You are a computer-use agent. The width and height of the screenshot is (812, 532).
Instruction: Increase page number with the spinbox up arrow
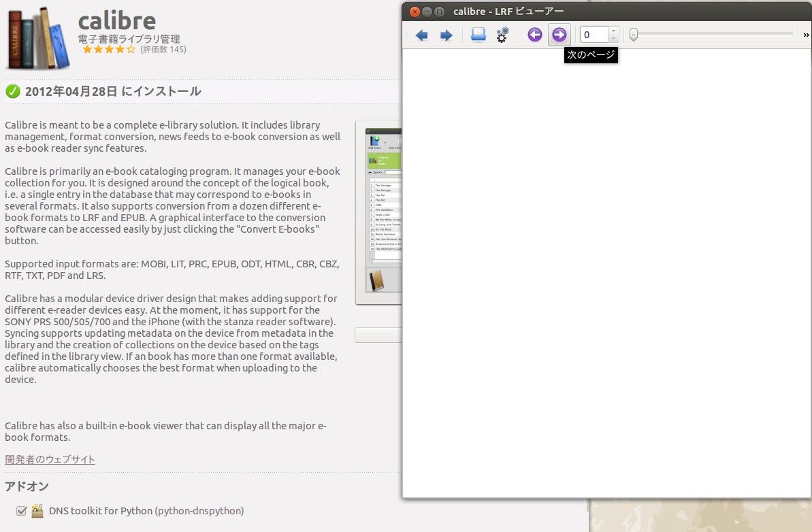[613, 31]
